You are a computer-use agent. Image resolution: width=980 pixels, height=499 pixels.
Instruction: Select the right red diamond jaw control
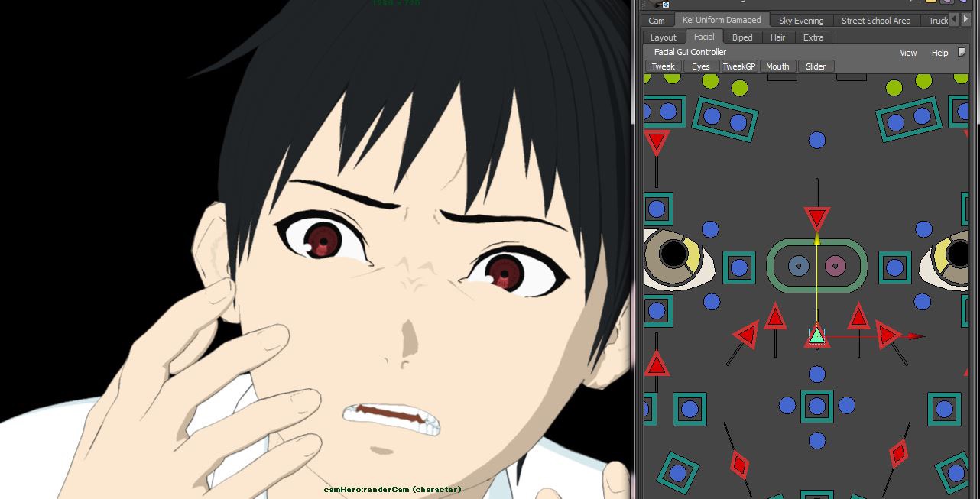pos(899,454)
